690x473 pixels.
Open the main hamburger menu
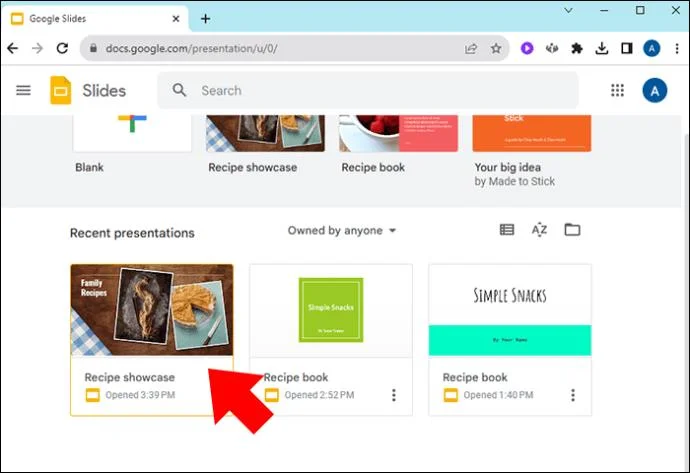tap(23, 91)
